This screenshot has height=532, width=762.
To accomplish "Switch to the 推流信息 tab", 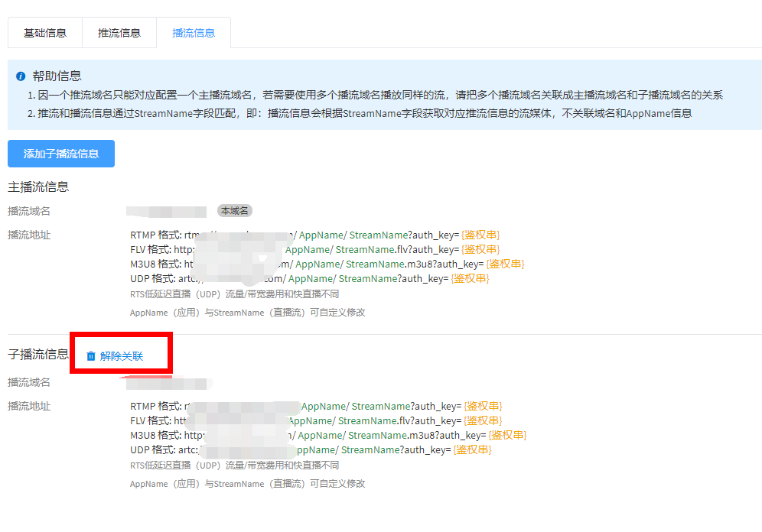I will click(x=119, y=33).
